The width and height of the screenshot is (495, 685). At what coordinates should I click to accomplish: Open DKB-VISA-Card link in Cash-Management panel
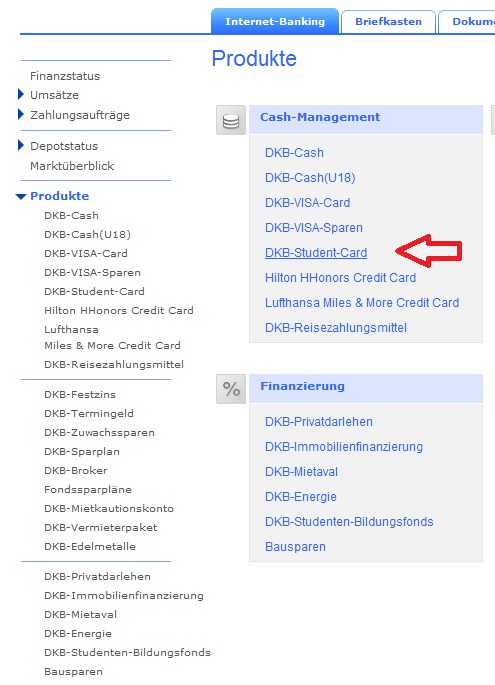point(308,203)
